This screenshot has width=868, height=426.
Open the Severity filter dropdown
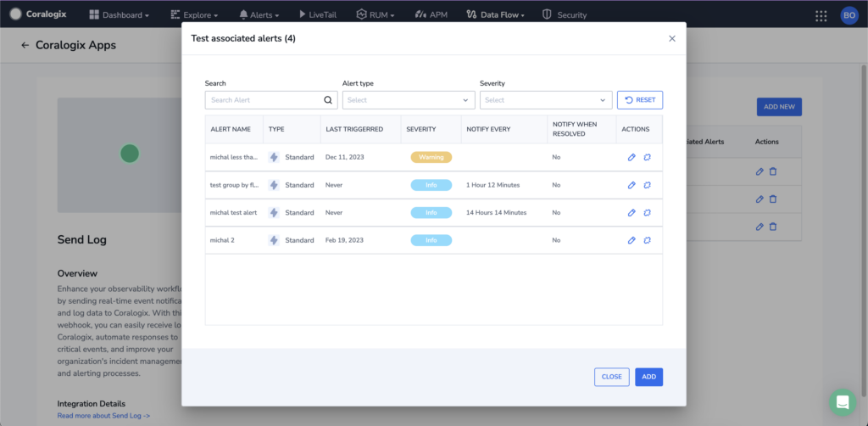click(x=546, y=100)
